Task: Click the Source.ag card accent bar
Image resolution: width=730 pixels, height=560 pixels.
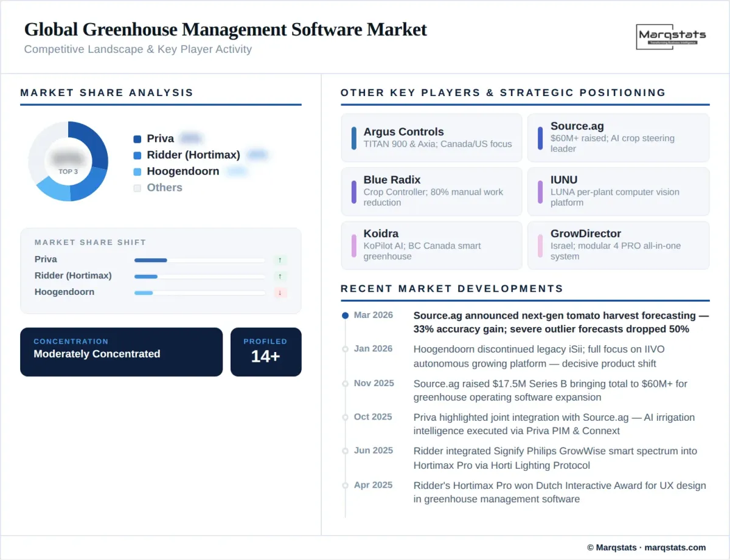Action: pos(540,138)
